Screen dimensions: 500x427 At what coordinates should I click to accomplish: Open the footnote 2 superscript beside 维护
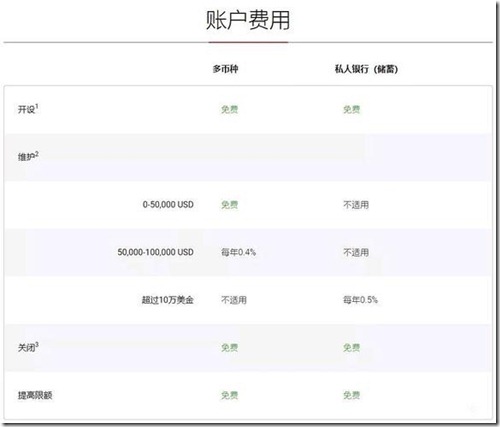[x=37, y=154]
